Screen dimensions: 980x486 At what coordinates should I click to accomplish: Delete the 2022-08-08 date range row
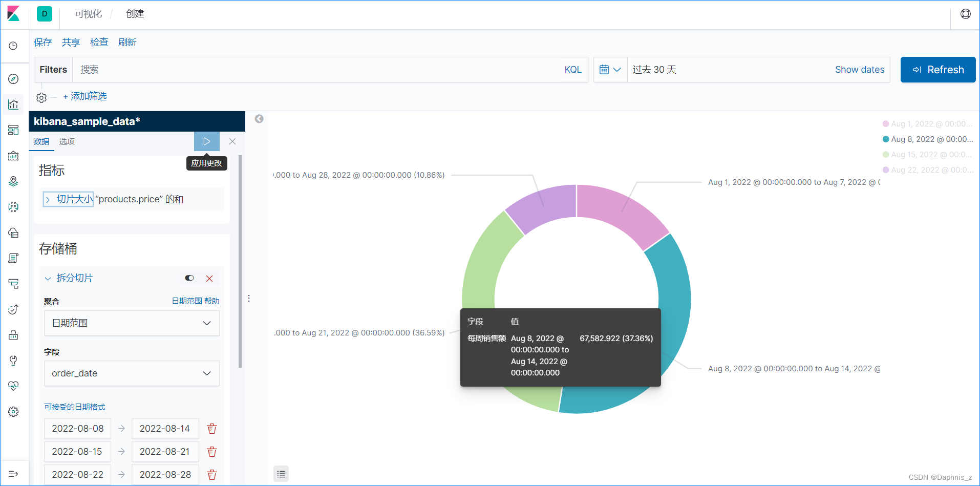tap(212, 429)
